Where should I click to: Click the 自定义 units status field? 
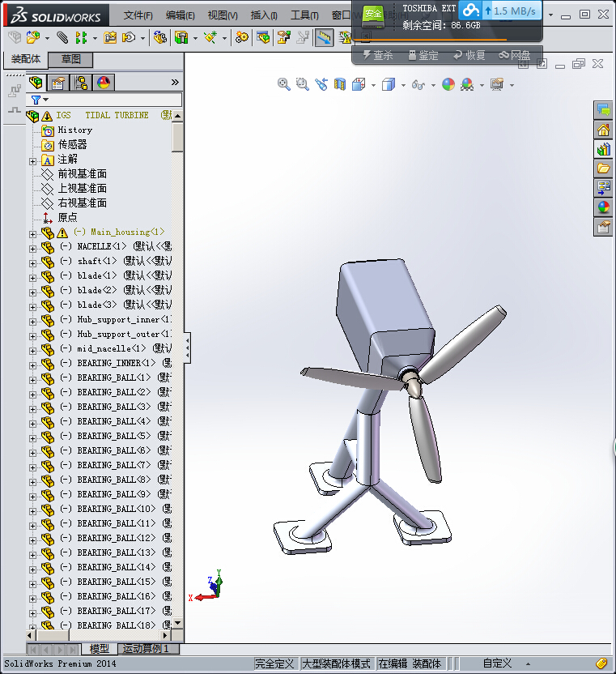pyautogui.click(x=498, y=663)
